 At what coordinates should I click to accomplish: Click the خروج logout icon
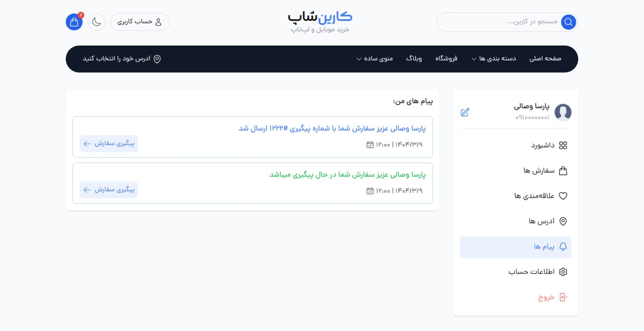(563, 297)
